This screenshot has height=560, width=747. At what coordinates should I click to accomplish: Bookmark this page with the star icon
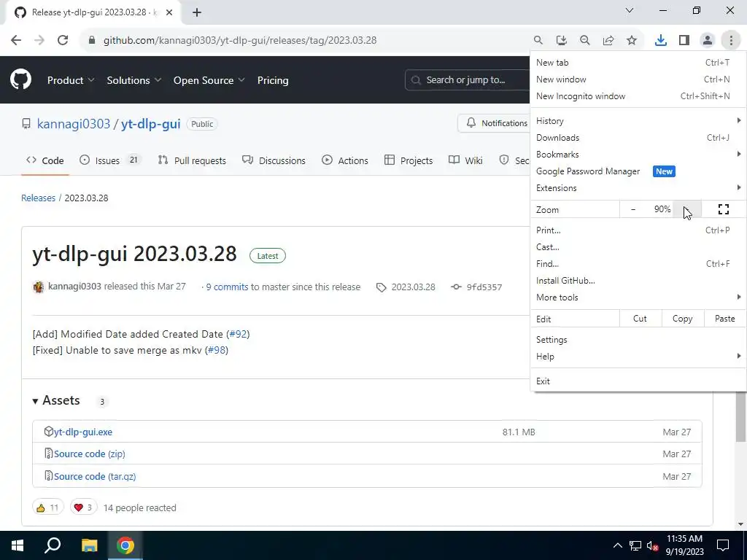click(x=632, y=40)
